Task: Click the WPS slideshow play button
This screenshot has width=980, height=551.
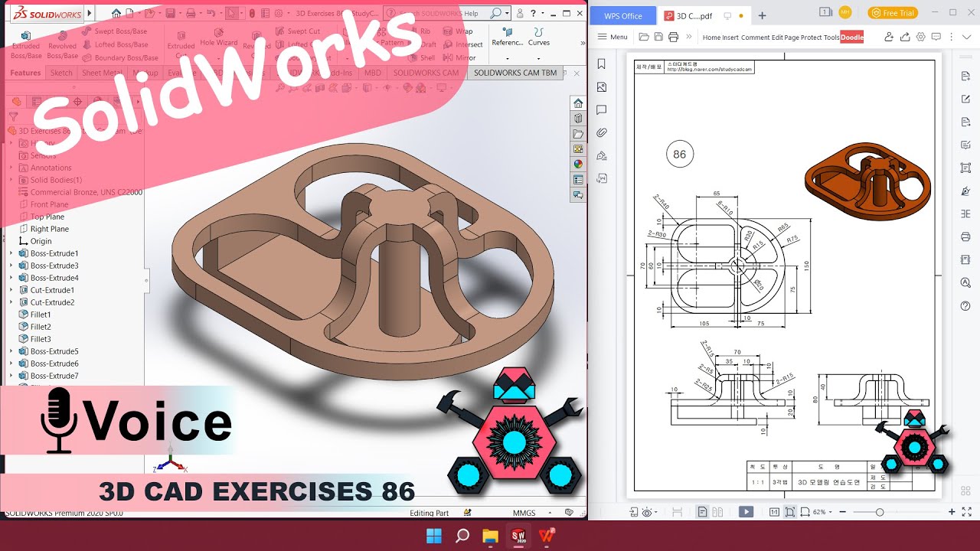Action: pyautogui.click(x=745, y=512)
